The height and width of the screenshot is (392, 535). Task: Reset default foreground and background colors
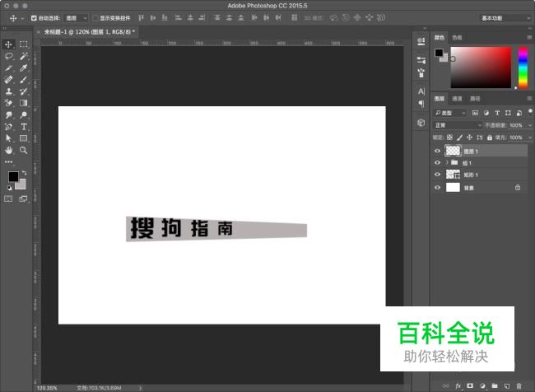pyautogui.click(x=9, y=188)
